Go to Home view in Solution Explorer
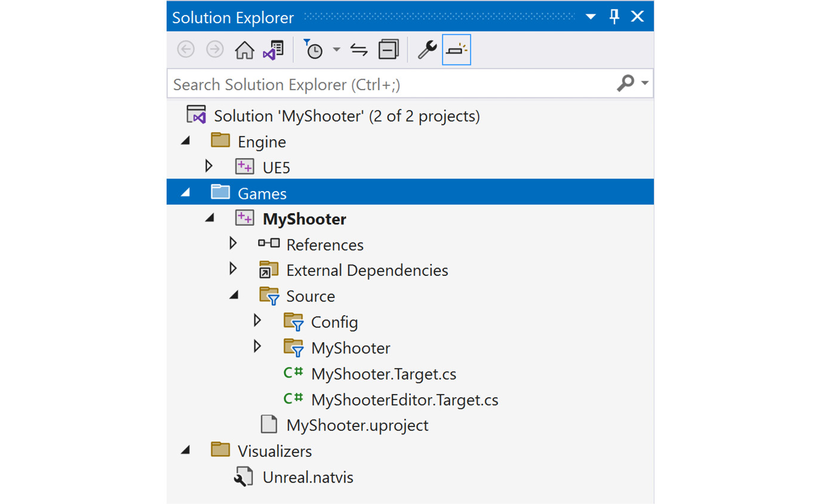 (x=245, y=50)
